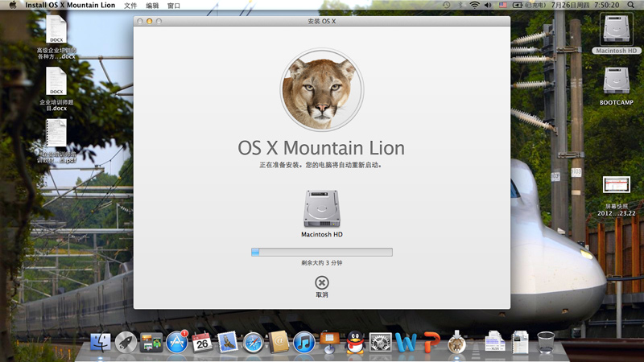The width and height of the screenshot is (644, 362).
Task: Select BOOTCAMP drive on desktop
Action: tap(617, 84)
